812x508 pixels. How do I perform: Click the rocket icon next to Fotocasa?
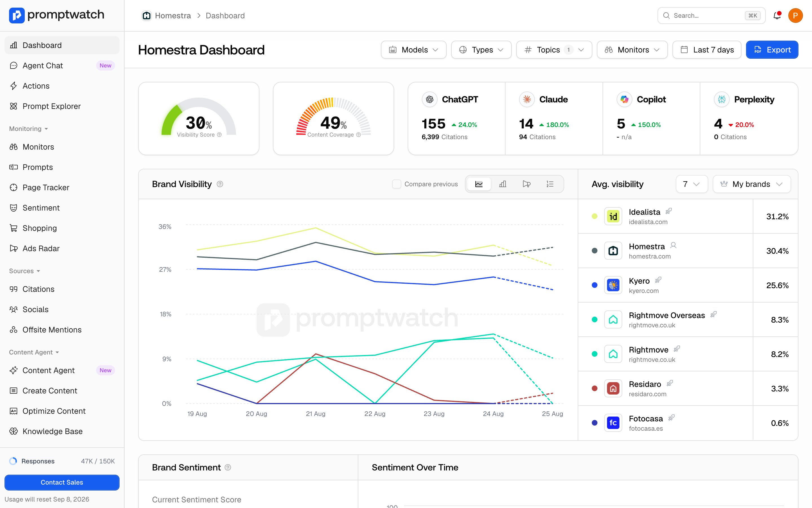click(671, 417)
